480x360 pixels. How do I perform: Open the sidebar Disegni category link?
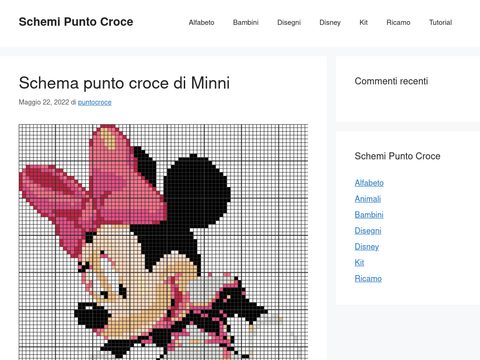368,231
